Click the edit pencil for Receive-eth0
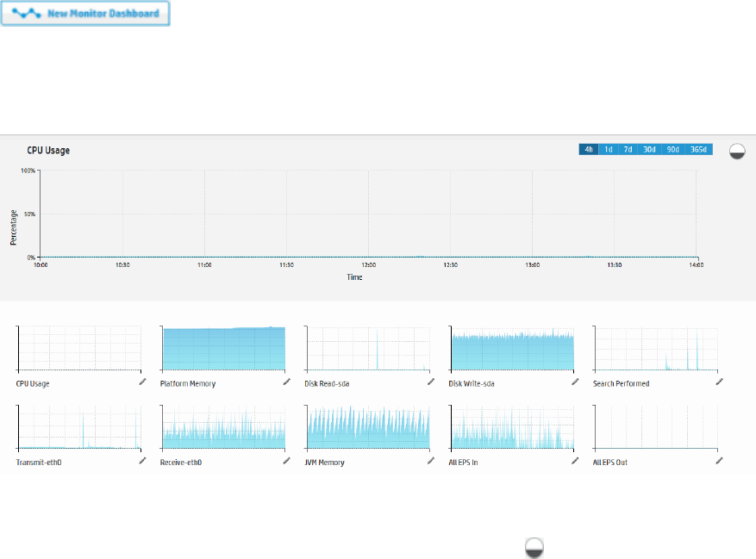The image size is (756, 559). (287, 461)
